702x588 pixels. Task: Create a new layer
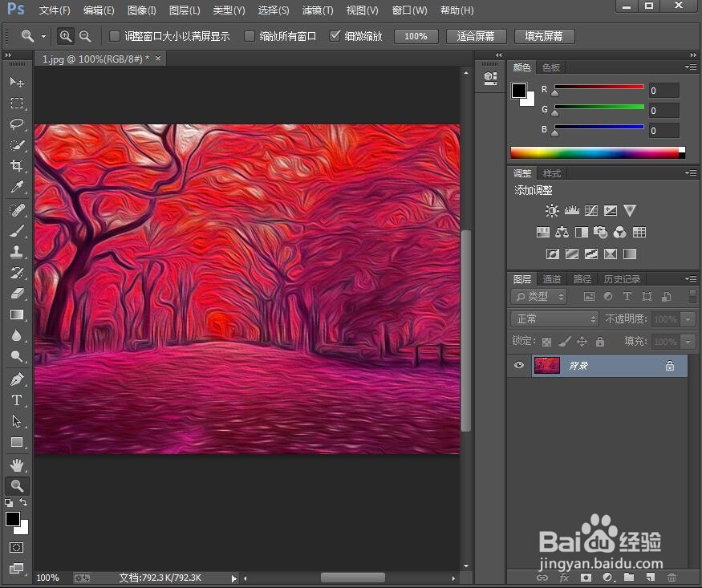pos(650,578)
